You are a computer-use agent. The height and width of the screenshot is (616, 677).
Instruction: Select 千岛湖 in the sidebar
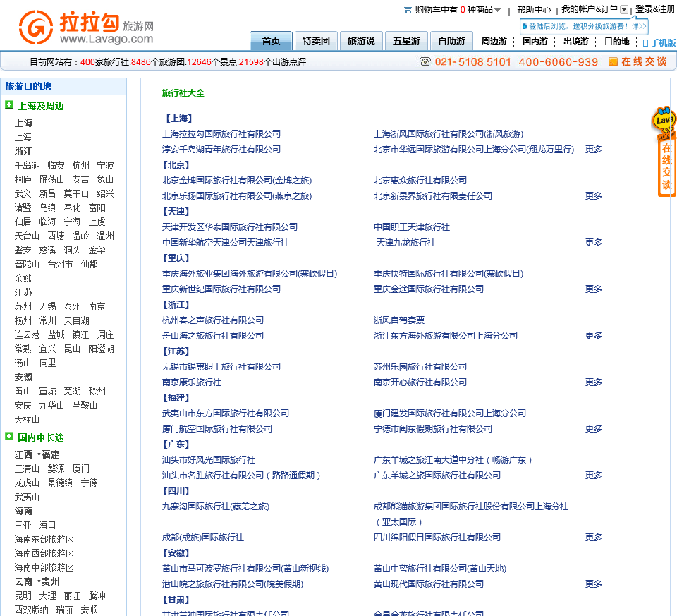coord(27,165)
